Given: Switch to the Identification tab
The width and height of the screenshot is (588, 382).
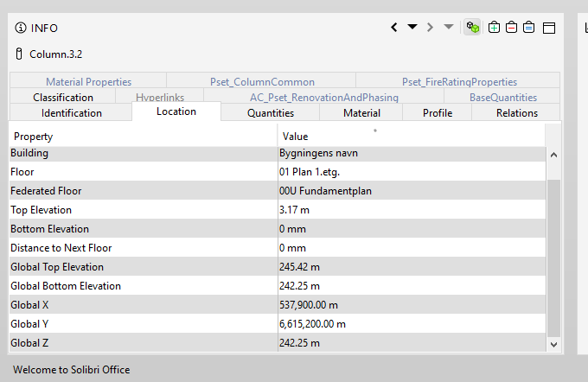Looking at the screenshot, I should [71, 113].
